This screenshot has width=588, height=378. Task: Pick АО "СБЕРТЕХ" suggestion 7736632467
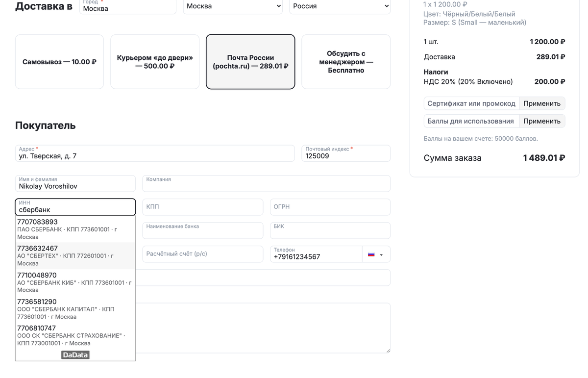[75, 255]
